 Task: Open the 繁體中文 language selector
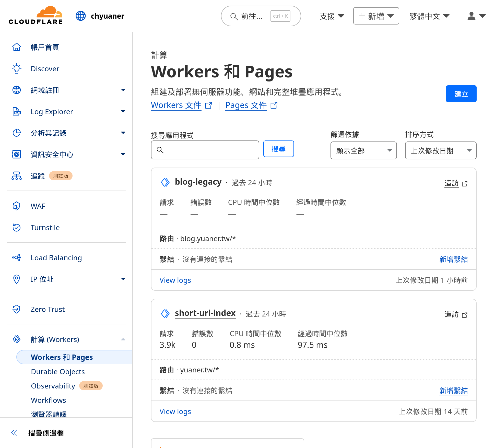click(x=429, y=16)
